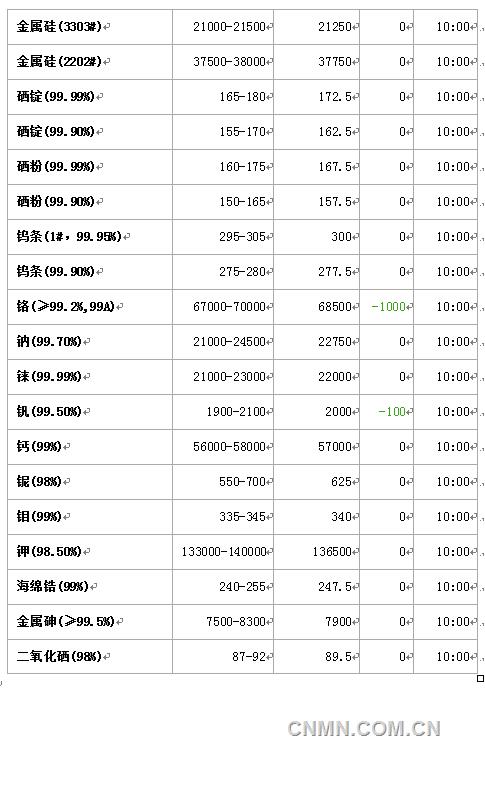The image size is (485, 810).
Task: Click the 钙(99%) product name cell
Action: click(90, 446)
